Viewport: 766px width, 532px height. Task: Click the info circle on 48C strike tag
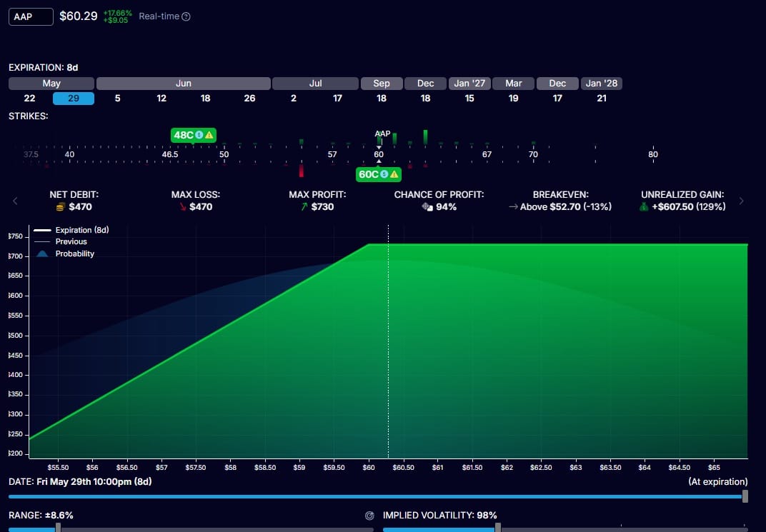[199, 135]
